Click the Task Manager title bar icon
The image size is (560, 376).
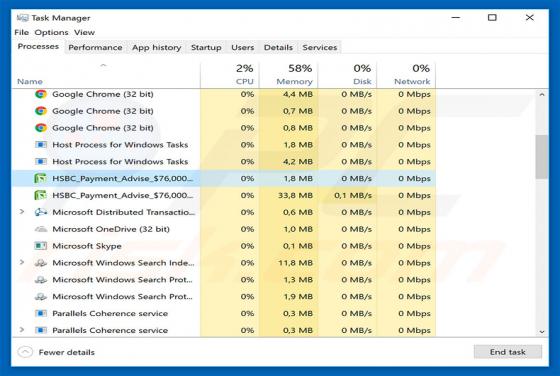(x=22, y=17)
